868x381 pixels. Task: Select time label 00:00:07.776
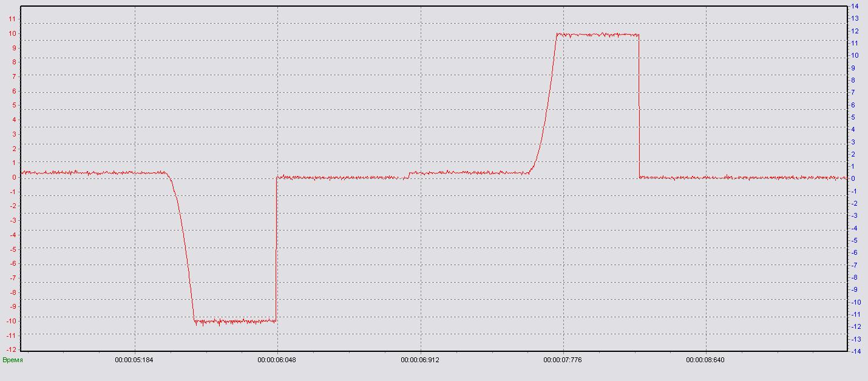tap(563, 360)
